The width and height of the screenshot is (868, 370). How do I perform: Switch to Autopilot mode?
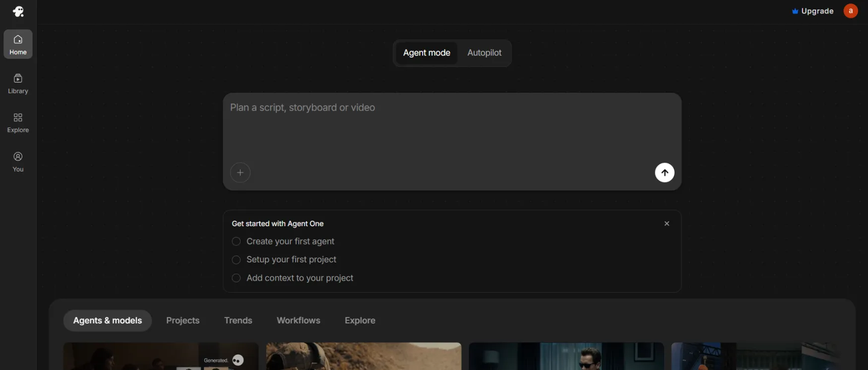(x=484, y=53)
